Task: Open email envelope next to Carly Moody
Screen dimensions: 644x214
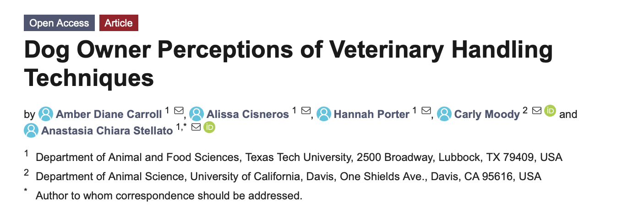Action: coord(537,111)
